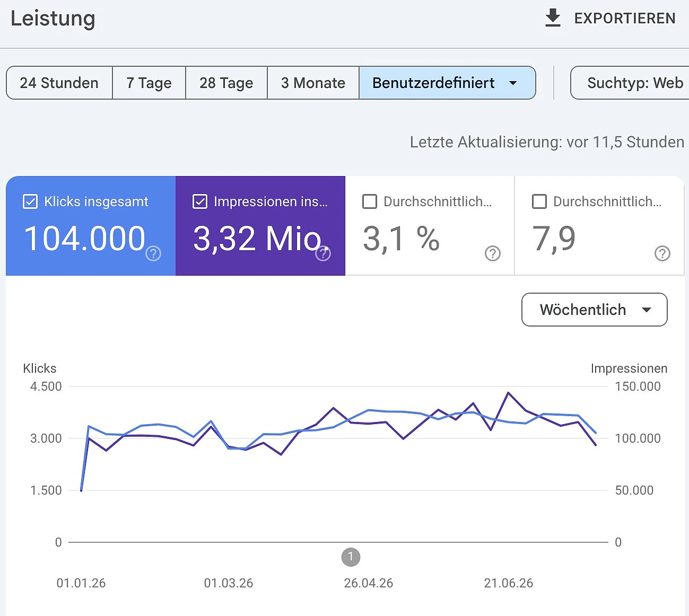Click the download export icon

click(x=553, y=18)
